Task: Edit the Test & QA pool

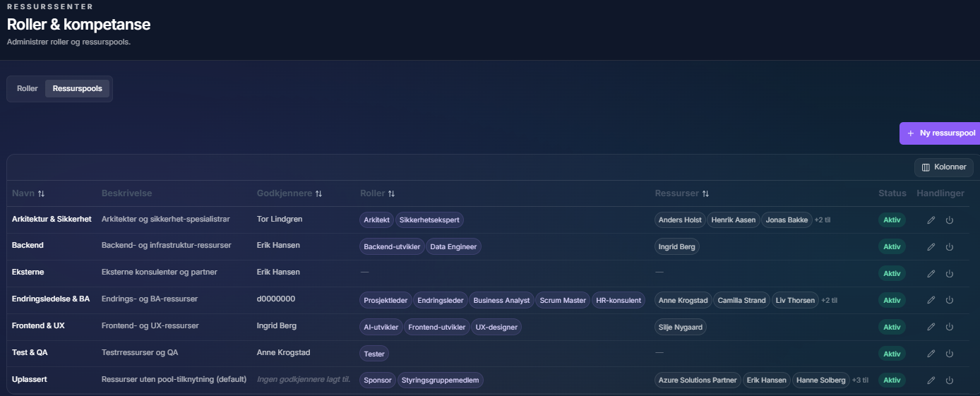Action: [931, 354]
